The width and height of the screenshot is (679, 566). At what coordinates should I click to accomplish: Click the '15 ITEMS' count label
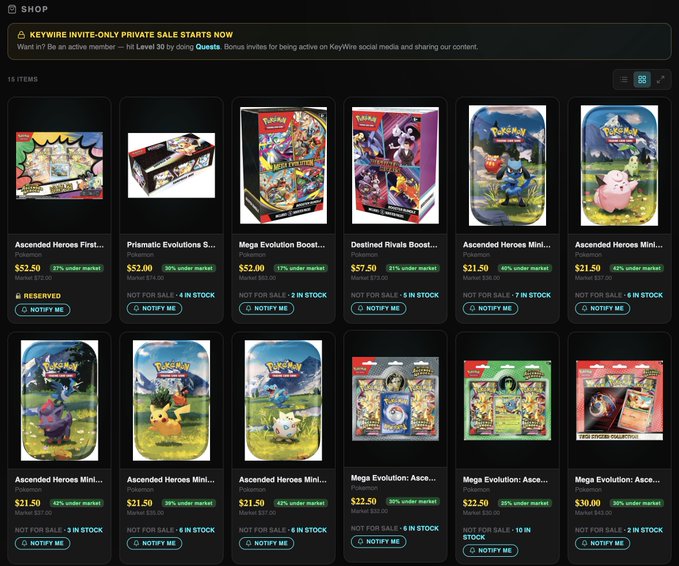coord(23,79)
